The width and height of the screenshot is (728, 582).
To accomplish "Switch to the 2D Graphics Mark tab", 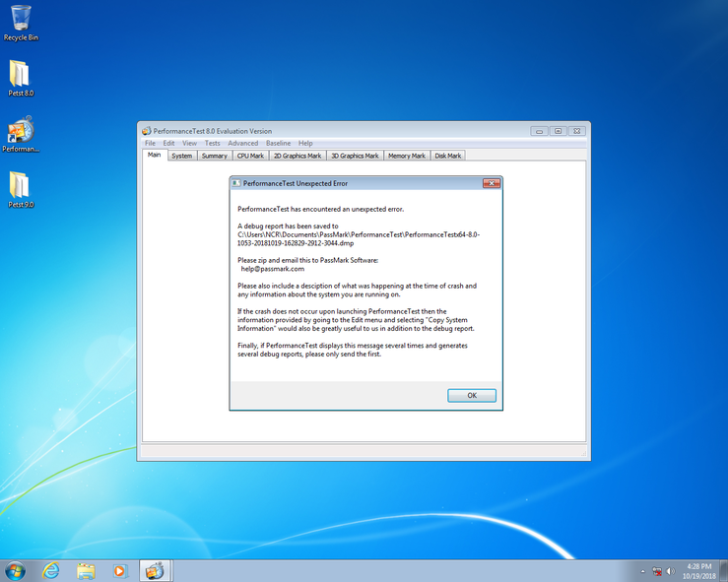I will point(298,156).
